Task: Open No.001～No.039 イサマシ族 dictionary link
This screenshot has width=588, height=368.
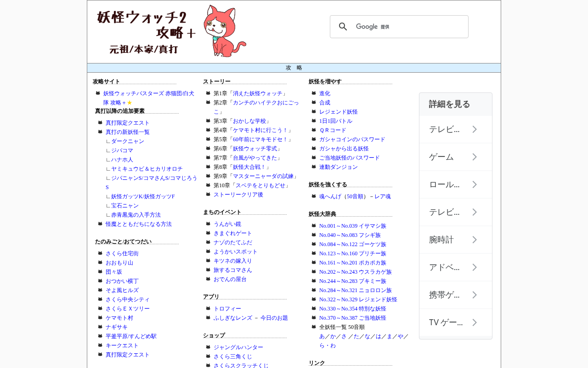Action: point(353,226)
